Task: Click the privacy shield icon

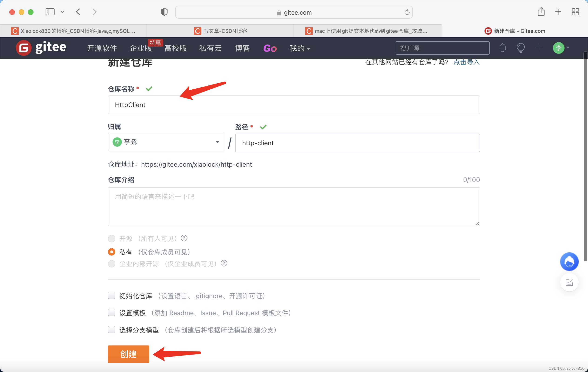Action: [164, 12]
